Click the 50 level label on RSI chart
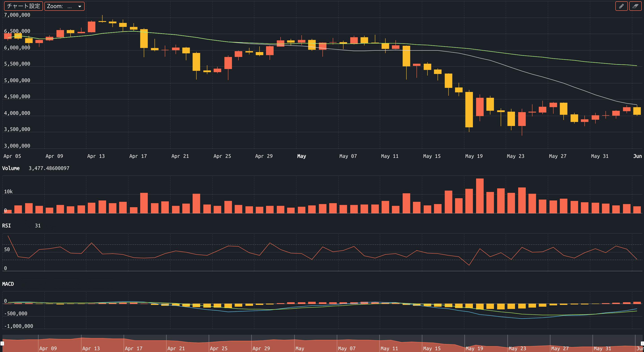The image size is (644, 352). [x=7, y=249]
